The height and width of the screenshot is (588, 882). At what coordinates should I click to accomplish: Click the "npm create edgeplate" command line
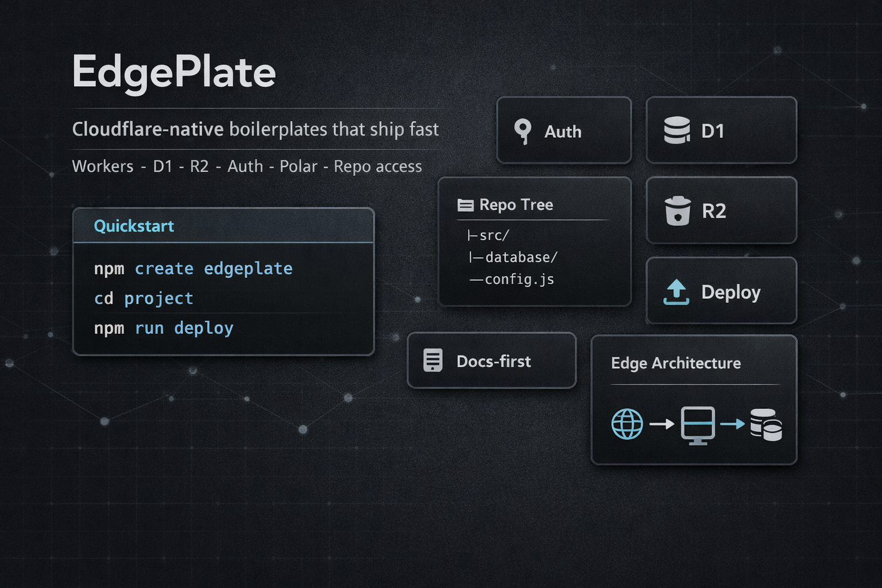pos(193,269)
